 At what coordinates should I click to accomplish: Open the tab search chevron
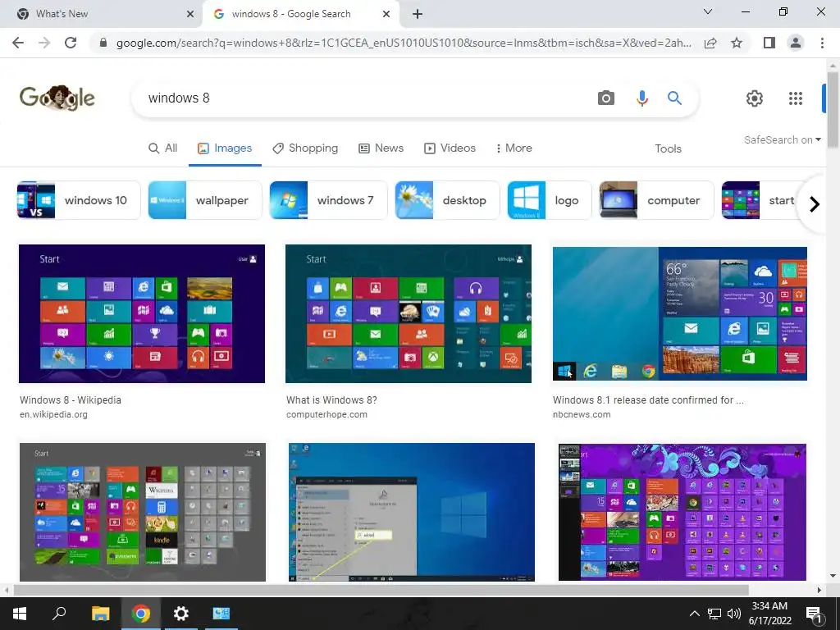point(708,11)
